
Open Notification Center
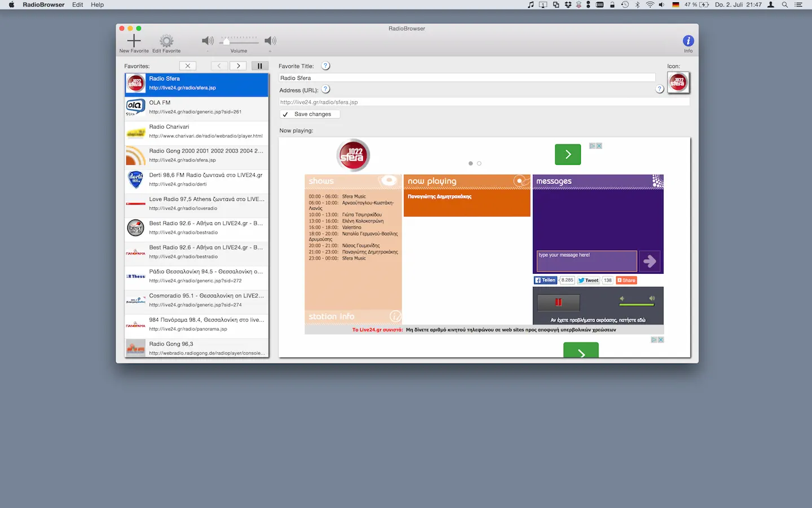click(x=798, y=5)
